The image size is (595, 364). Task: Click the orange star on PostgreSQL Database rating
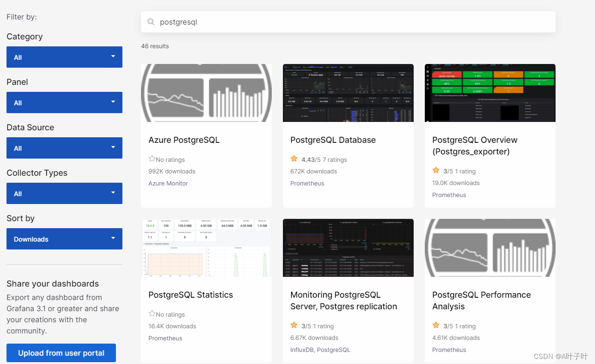point(294,159)
